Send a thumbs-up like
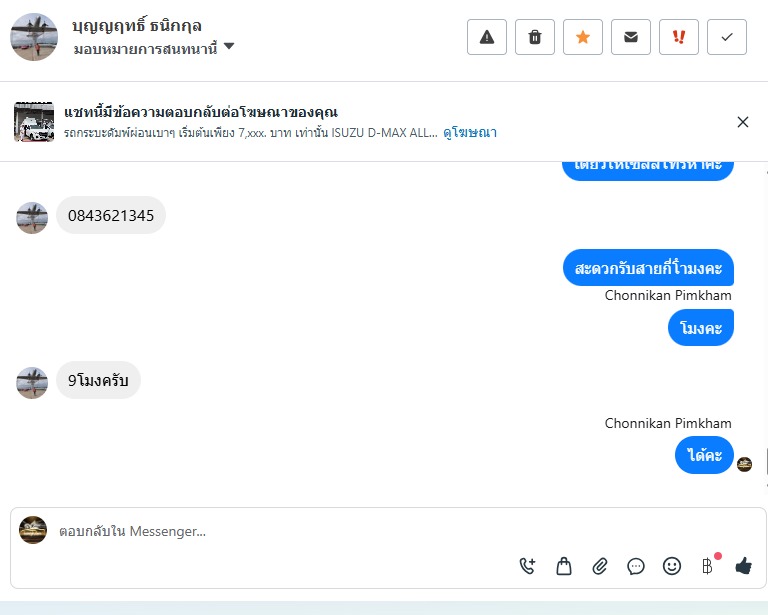The height and width of the screenshot is (615, 768). click(744, 566)
